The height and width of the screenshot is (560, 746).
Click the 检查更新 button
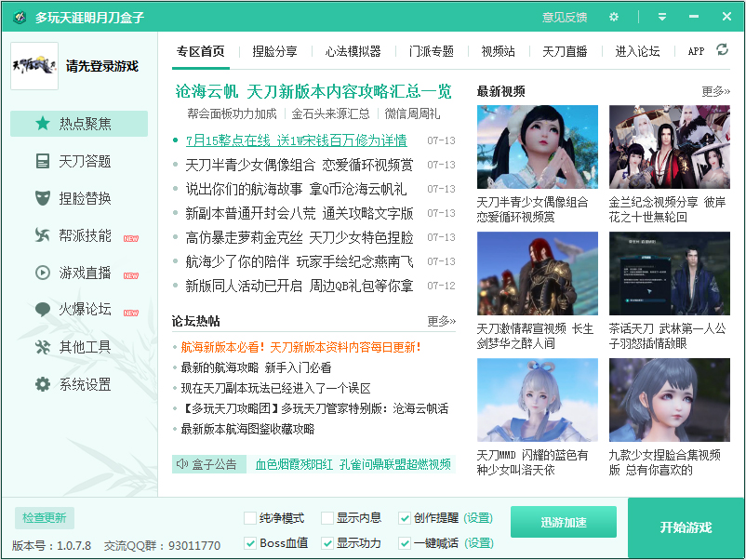tap(45, 517)
